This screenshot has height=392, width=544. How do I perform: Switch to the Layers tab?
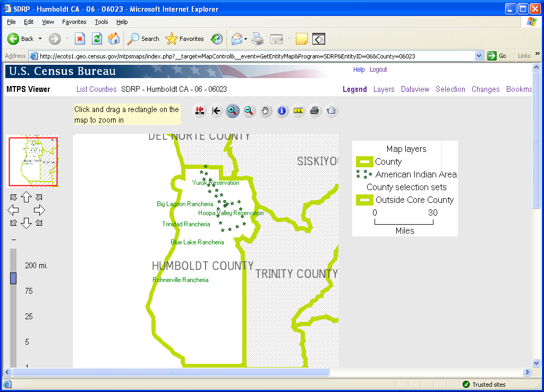click(384, 89)
